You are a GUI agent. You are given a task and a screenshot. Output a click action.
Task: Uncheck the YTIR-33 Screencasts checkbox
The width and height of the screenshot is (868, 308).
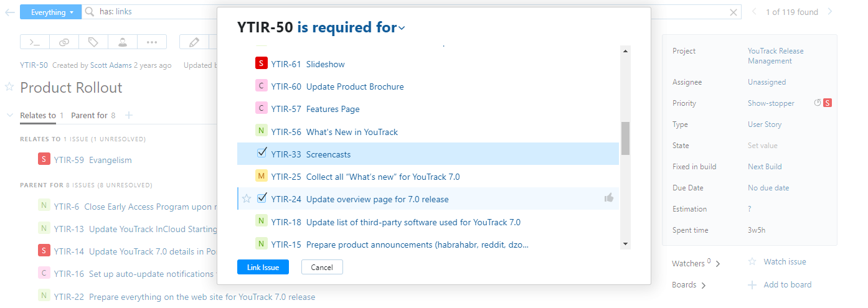coord(262,153)
